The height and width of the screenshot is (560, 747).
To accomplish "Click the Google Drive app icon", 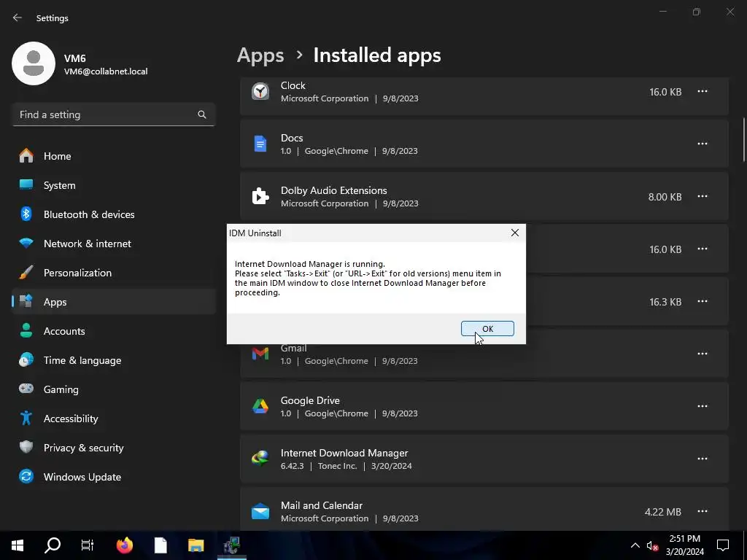I will click(260, 406).
